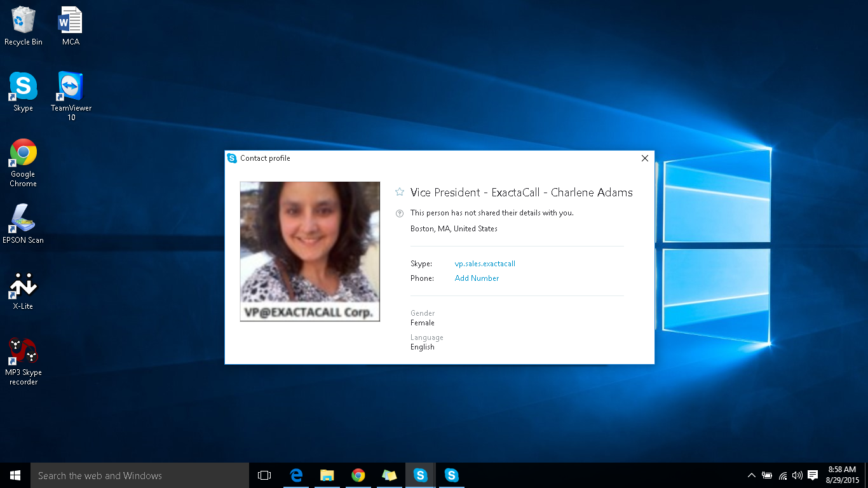Select the X-Lite desktop shortcut
Screen dimensions: 868x488
[24, 290]
